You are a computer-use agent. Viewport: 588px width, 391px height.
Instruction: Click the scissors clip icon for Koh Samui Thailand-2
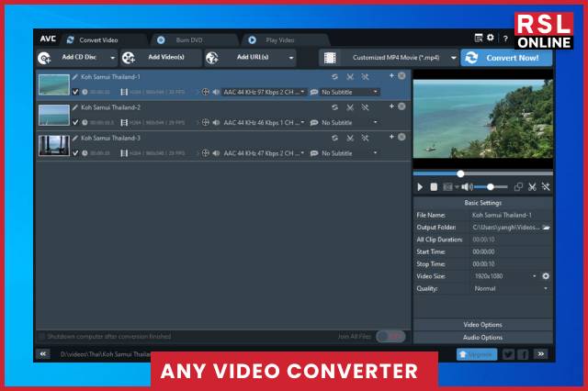click(x=350, y=107)
